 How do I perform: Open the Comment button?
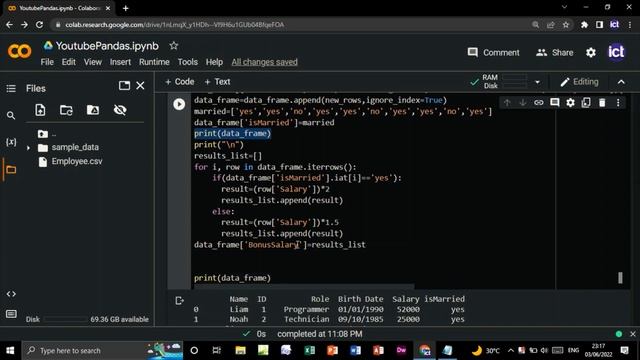pos(493,53)
